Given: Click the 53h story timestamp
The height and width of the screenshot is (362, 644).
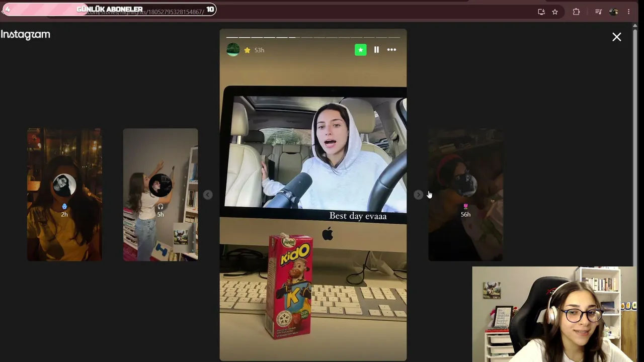Looking at the screenshot, I should [259, 50].
